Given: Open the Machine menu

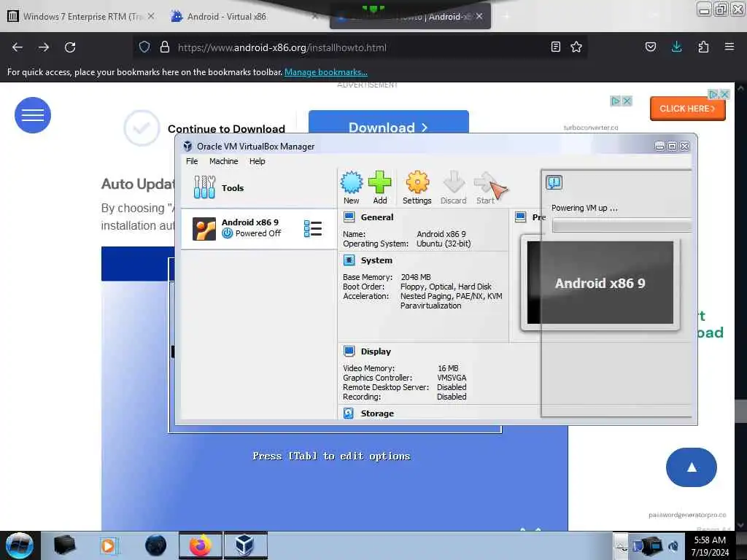Looking at the screenshot, I should click(x=223, y=161).
